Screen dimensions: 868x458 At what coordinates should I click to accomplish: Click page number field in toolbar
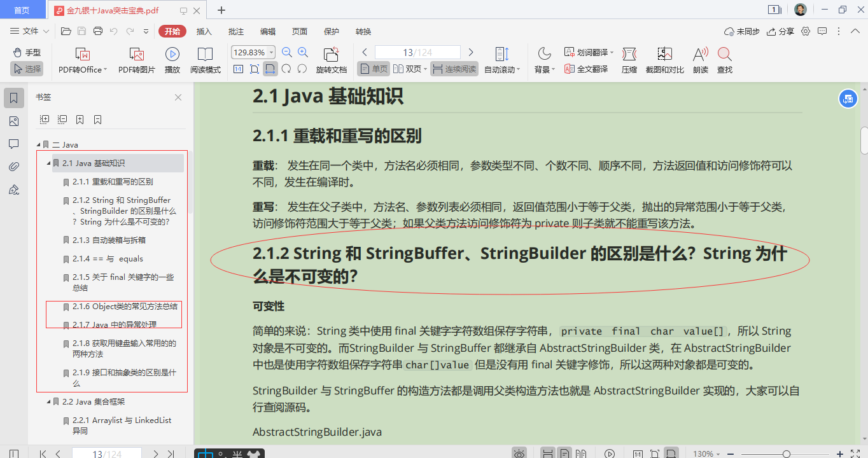pyautogui.click(x=417, y=52)
